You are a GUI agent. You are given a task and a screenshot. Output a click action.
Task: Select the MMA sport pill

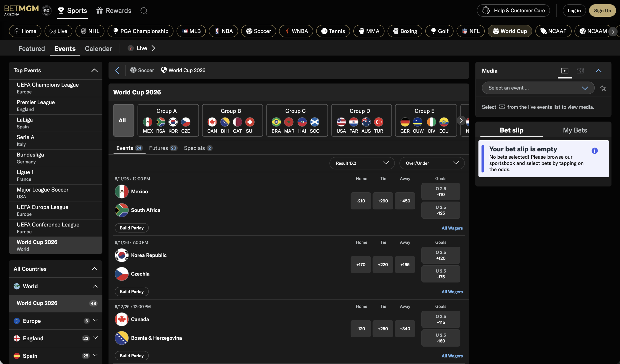click(x=369, y=31)
